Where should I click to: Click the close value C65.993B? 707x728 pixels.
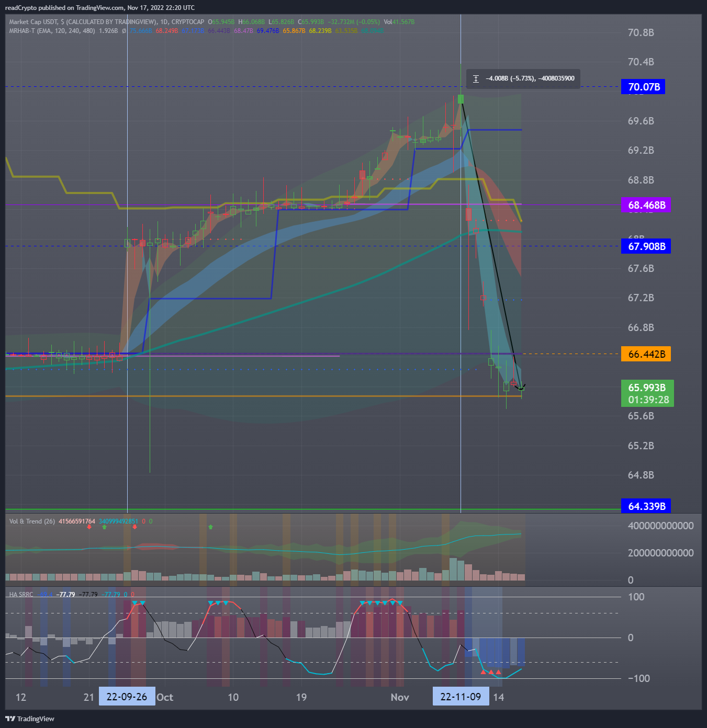[x=311, y=22]
